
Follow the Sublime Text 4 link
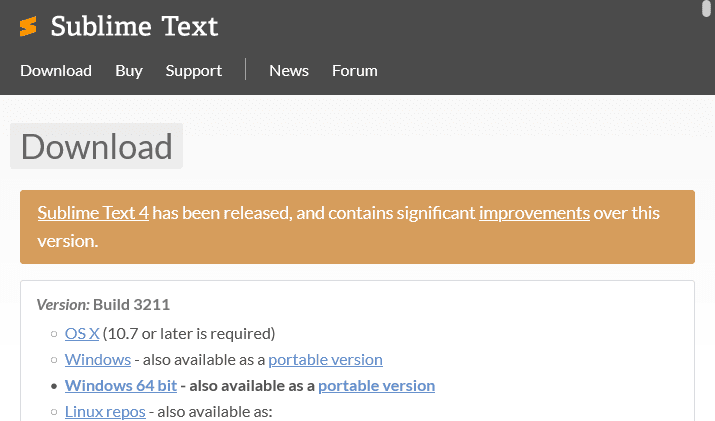93,212
